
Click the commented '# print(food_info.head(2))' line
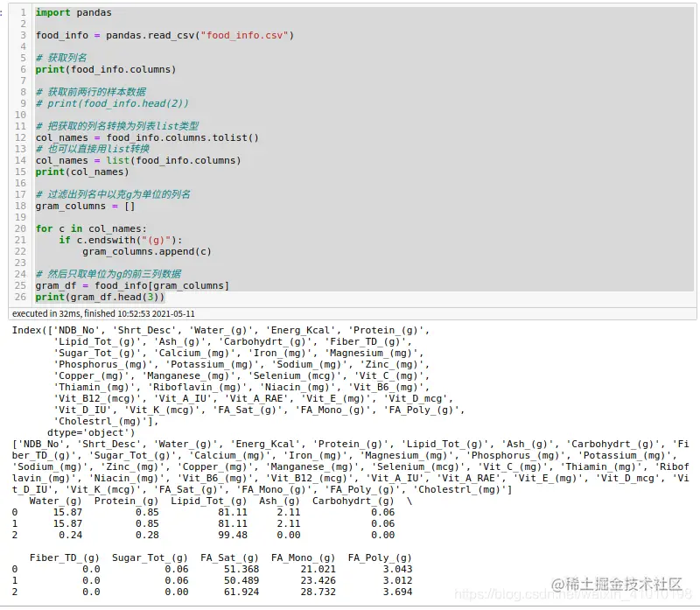112,103
